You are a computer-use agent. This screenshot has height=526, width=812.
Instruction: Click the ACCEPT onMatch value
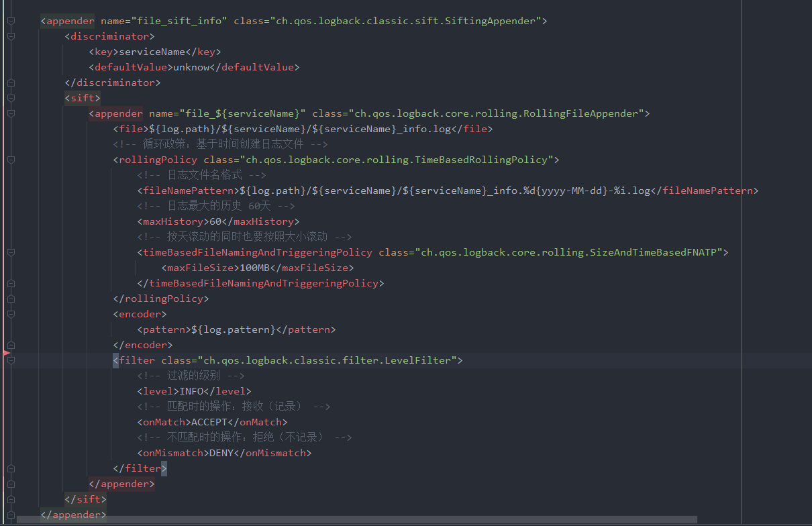pyautogui.click(x=209, y=422)
